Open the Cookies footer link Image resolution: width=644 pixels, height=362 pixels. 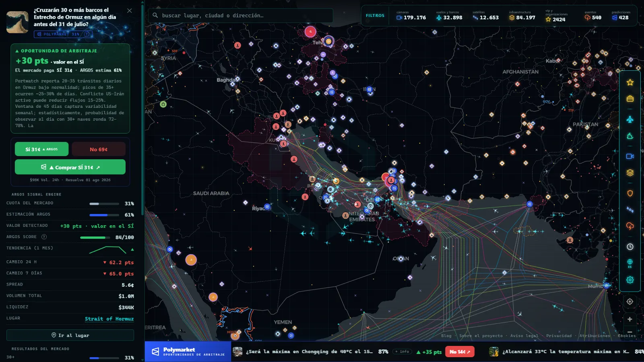[x=627, y=335]
